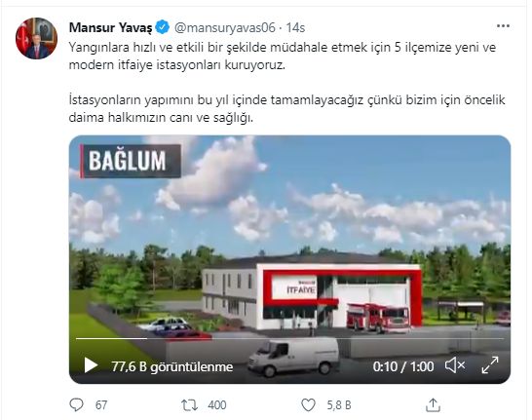This screenshot has width=532, height=420.
Task: Click the reply speech bubble icon
Action: point(76,404)
